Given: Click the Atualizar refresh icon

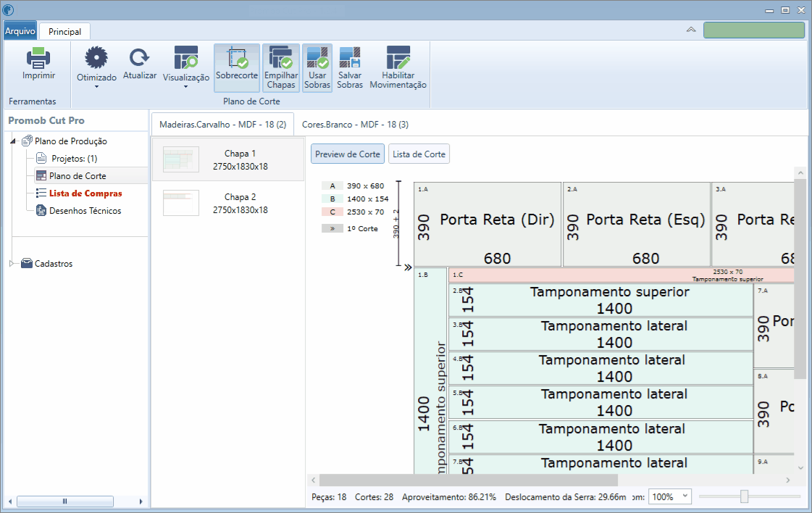Looking at the screenshot, I should pyautogui.click(x=139, y=58).
